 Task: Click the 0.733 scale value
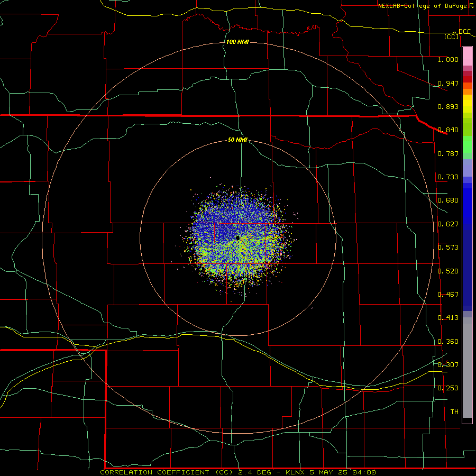pyautogui.click(x=448, y=177)
